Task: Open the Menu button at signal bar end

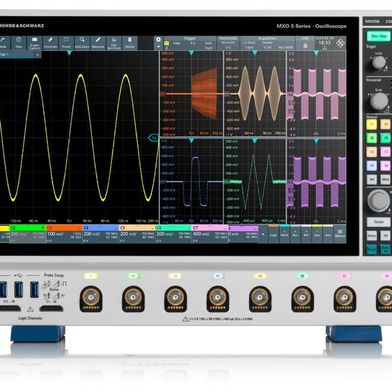Action: point(340,234)
